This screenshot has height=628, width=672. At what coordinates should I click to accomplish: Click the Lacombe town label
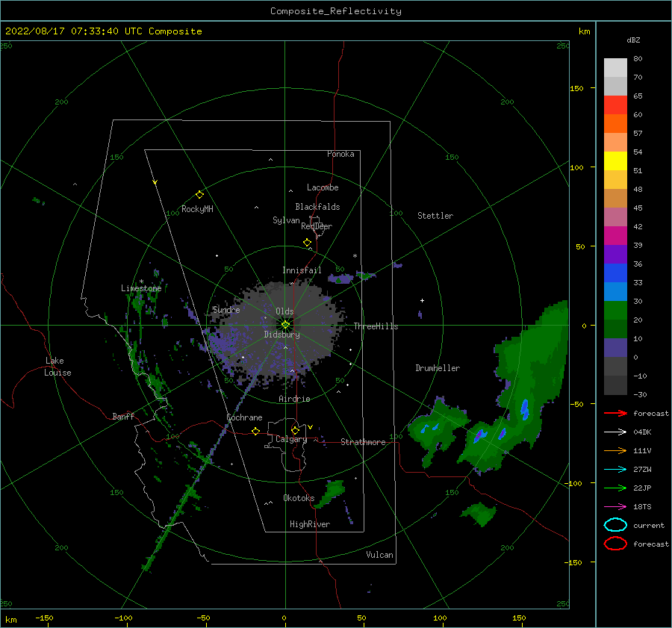click(x=323, y=187)
